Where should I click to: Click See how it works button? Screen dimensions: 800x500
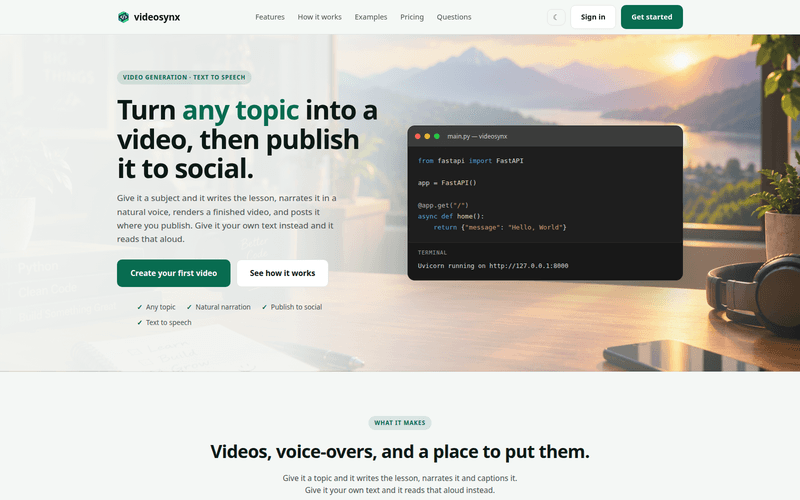point(282,273)
